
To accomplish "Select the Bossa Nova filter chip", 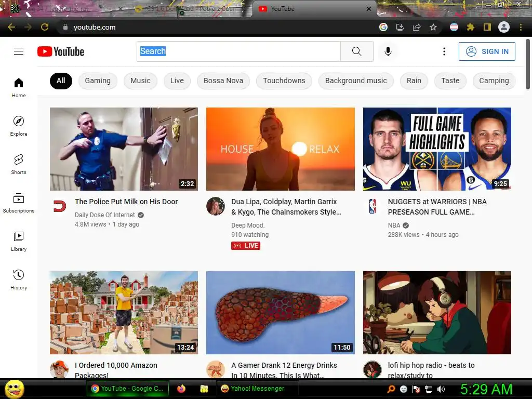I will tap(223, 81).
